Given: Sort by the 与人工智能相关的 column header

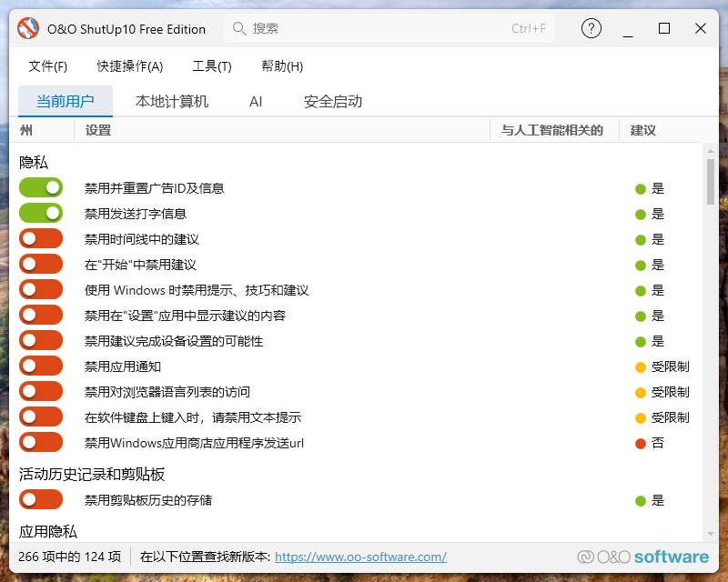Looking at the screenshot, I should 555,130.
